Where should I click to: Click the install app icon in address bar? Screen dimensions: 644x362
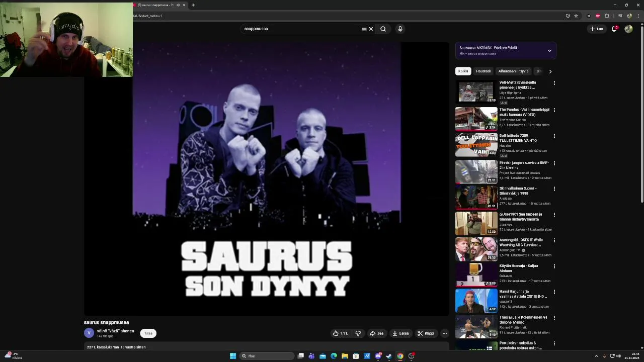pyautogui.click(x=568, y=16)
